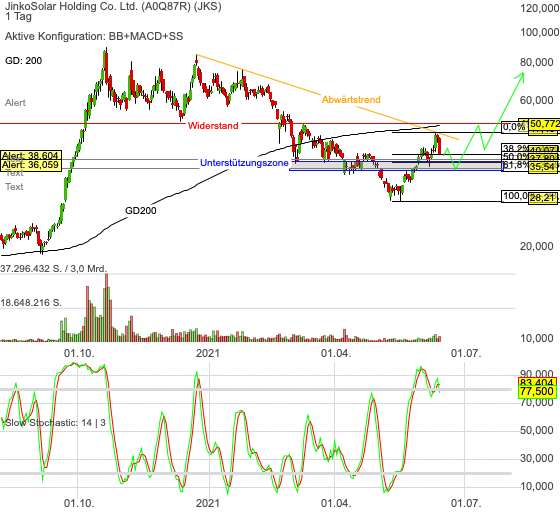The height and width of the screenshot is (512, 560).
Task: Click the blue 'Unterstützungszone' label
Action: pyautogui.click(x=244, y=163)
